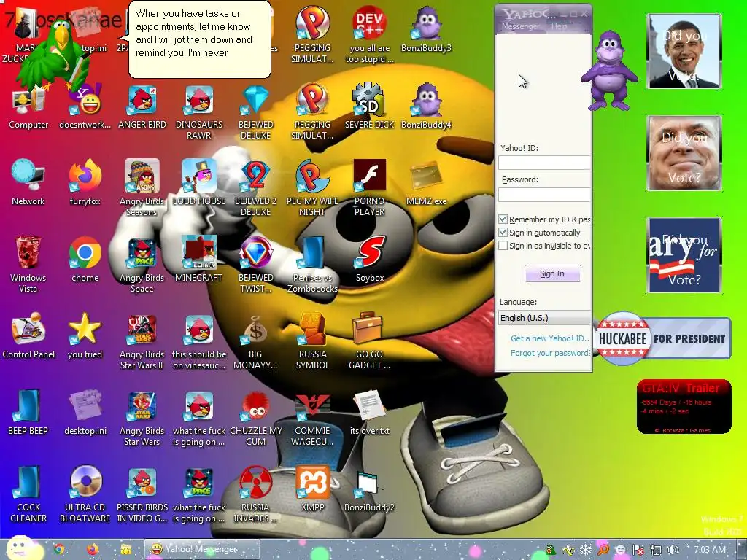Open the desktop.ini file near BEEP BEEP
This screenshot has height=560, width=747.
[x=85, y=405]
